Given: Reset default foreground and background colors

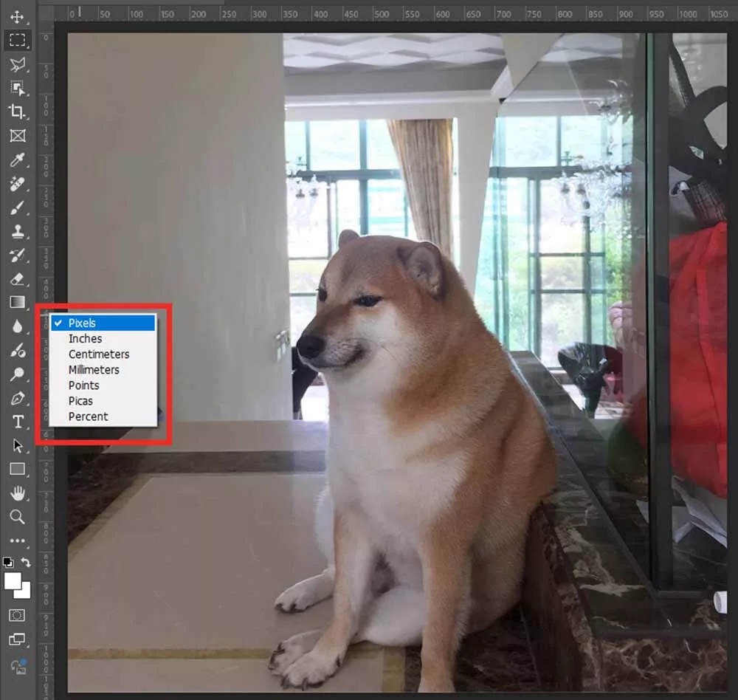Looking at the screenshot, I should coord(8,563).
